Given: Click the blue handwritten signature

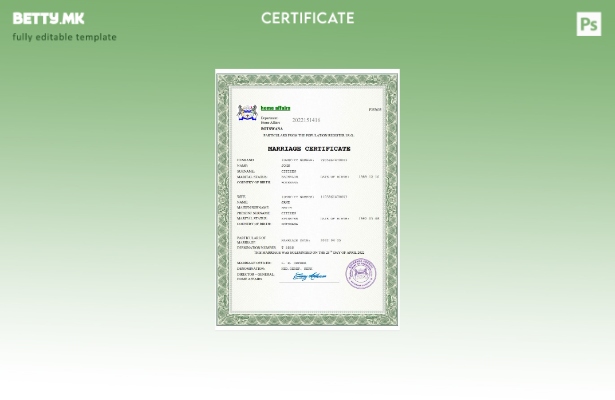Looking at the screenshot, I should [x=309, y=277].
